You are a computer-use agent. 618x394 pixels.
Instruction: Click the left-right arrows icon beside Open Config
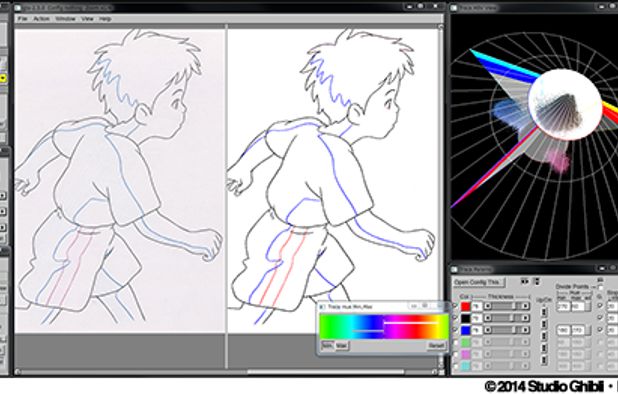[525, 282]
